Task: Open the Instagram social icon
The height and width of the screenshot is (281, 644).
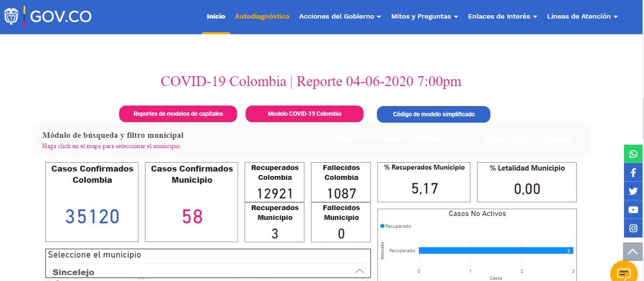Action: point(633,228)
